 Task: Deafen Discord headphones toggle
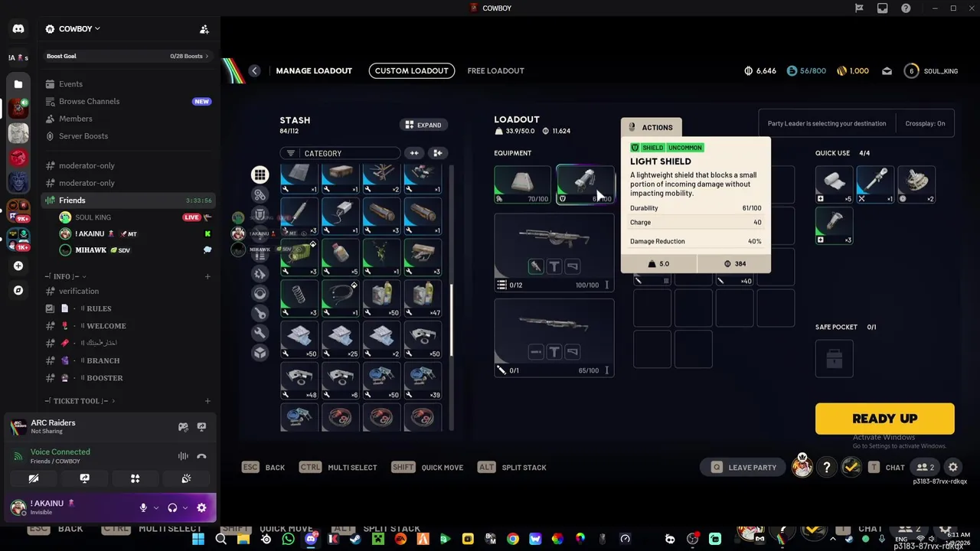click(x=172, y=507)
